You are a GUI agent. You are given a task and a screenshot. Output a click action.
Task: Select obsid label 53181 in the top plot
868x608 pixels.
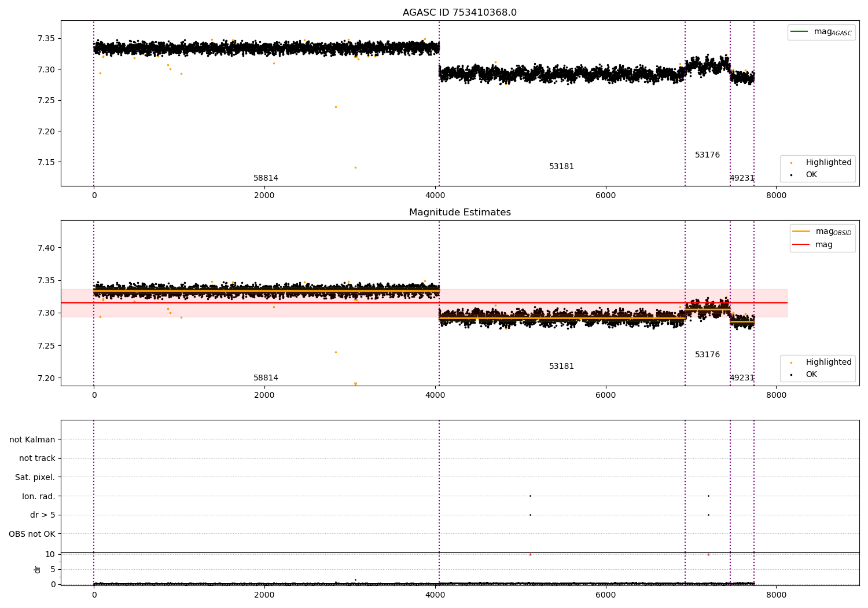561,167
